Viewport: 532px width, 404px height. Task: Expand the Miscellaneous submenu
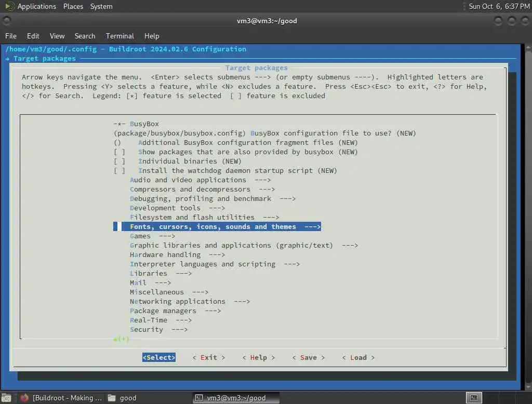point(169,292)
